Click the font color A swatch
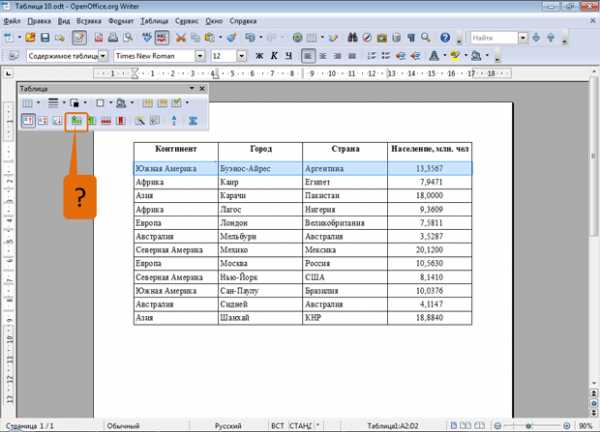Viewport: 600px width, 432px height. pyautogui.click(x=434, y=56)
